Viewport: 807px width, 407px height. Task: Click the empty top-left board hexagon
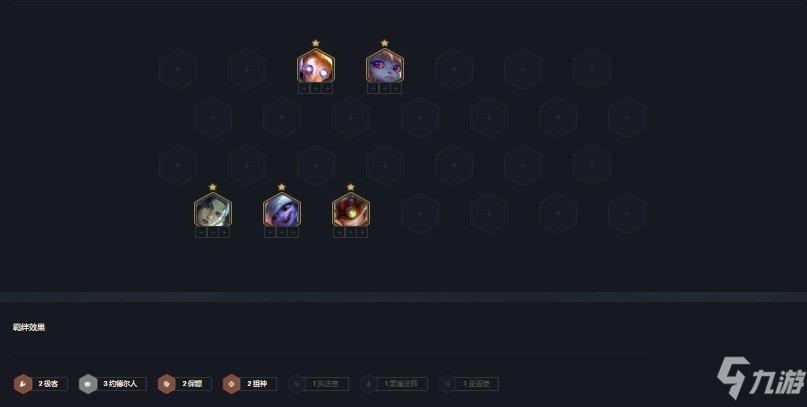tap(178, 69)
